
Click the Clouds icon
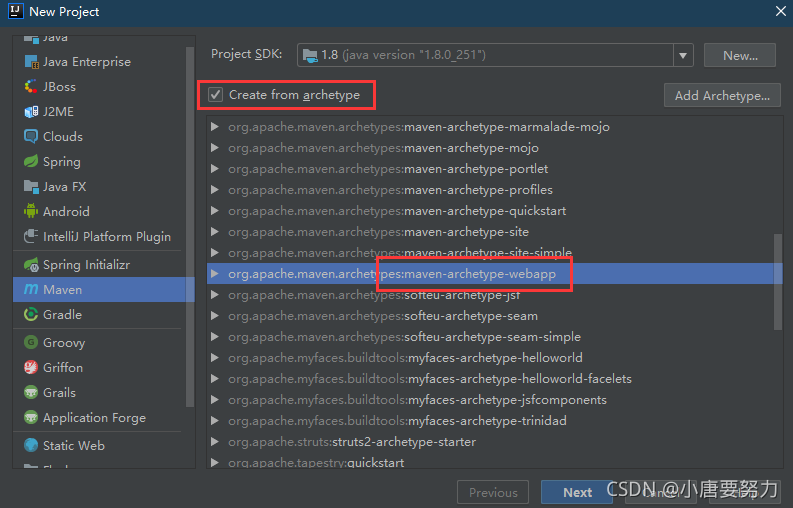pos(31,136)
